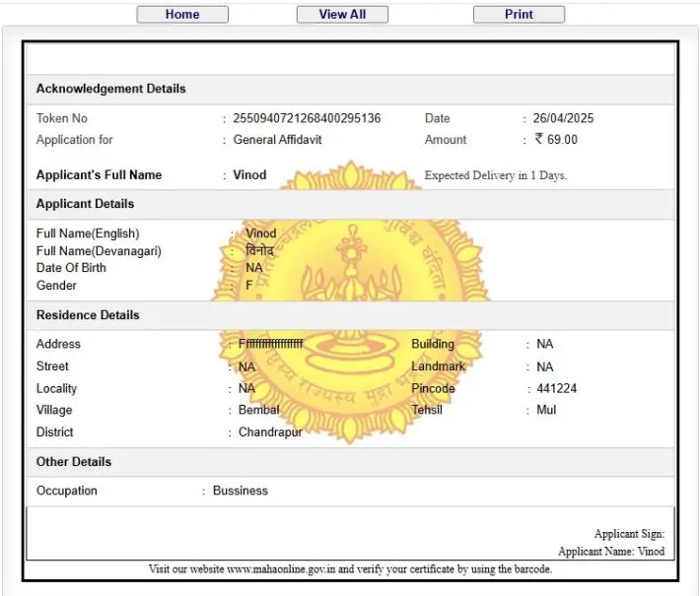Select the Gender value F
700x596 pixels.
pyautogui.click(x=249, y=285)
